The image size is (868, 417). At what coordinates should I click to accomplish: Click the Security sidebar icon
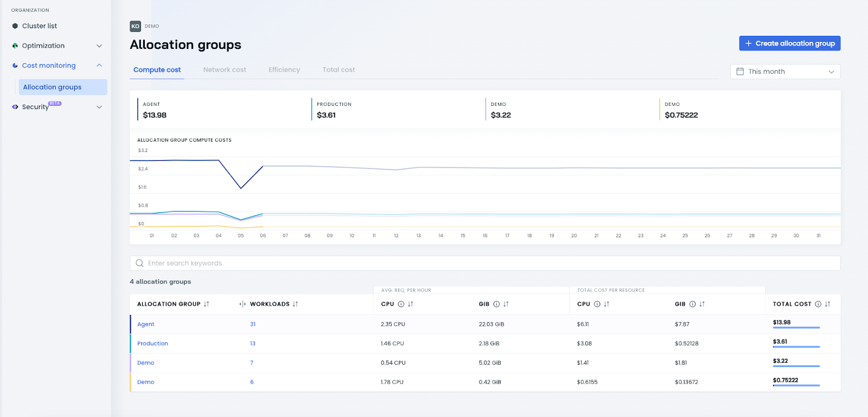15,107
